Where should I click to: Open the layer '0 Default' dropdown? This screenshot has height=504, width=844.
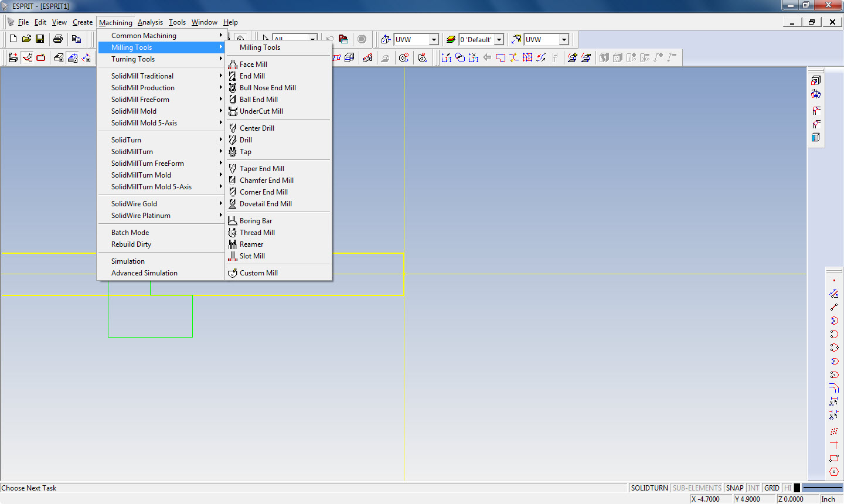tap(499, 39)
